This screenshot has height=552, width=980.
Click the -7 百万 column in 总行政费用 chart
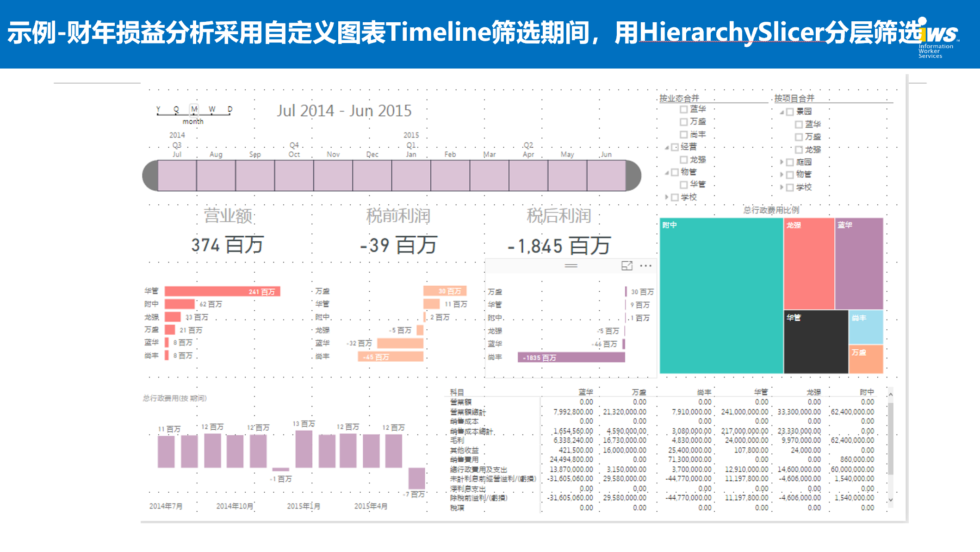point(416,478)
